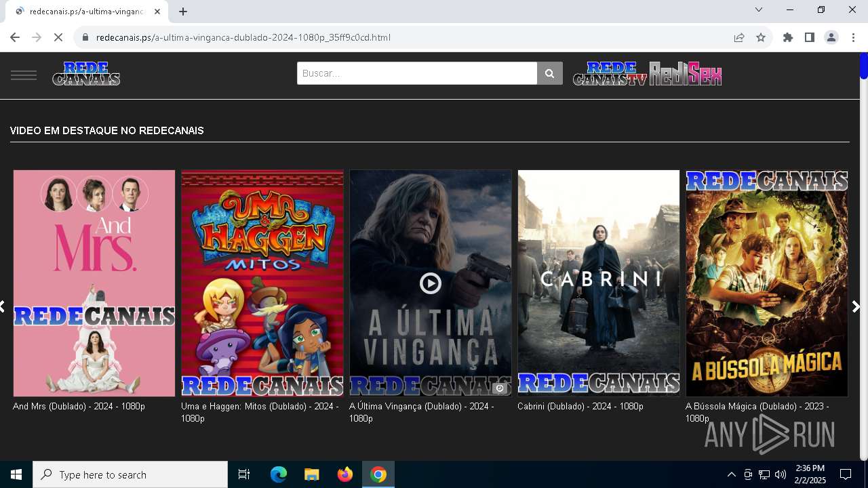Open network settings tray icon
This screenshot has height=488, width=868.
point(764,474)
